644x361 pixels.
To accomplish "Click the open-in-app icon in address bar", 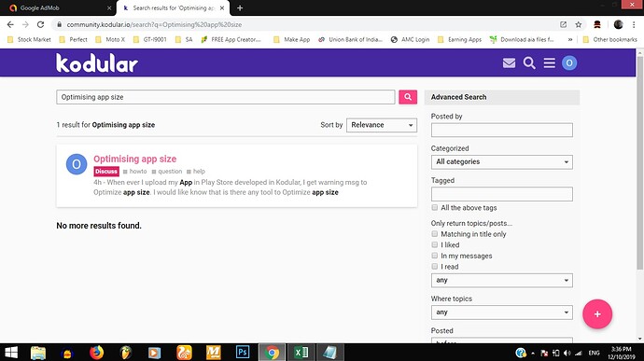I will 563,24.
